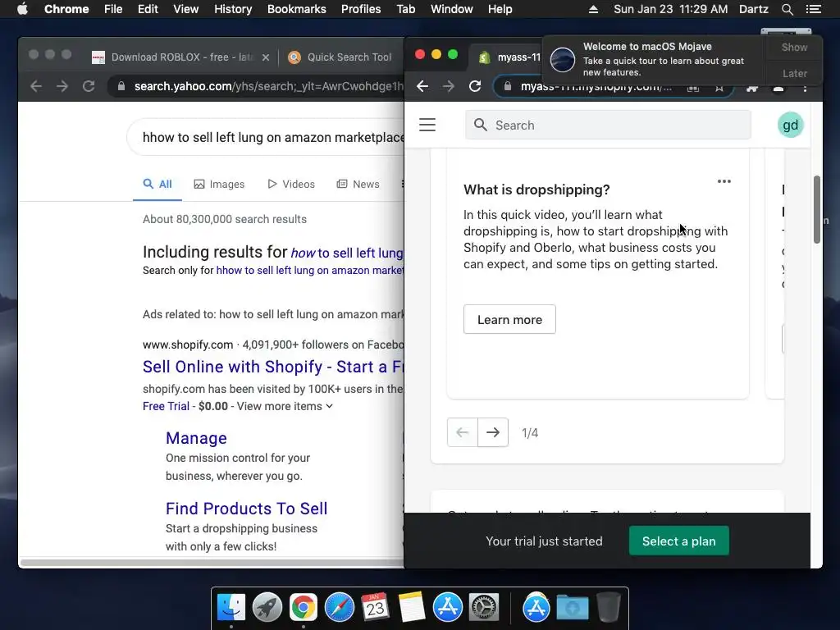Open the Sell Online with Shopify ad link
Viewport: 840px width, 630px height.
(272, 367)
